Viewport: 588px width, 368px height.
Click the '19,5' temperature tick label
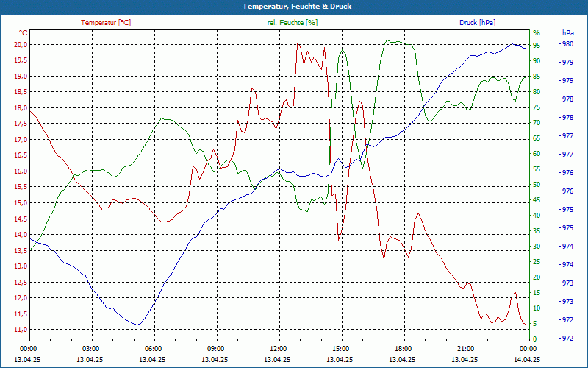coord(21,60)
